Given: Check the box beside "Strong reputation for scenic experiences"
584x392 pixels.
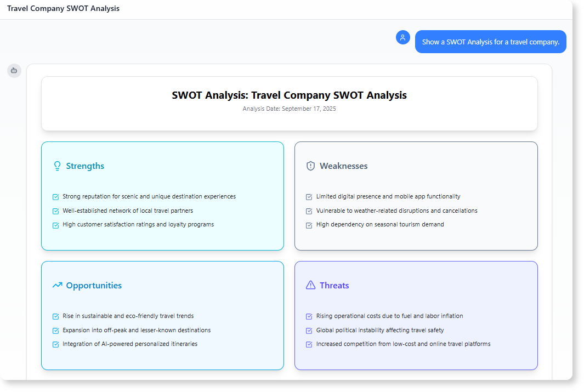Looking at the screenshot, I should 55,197.
